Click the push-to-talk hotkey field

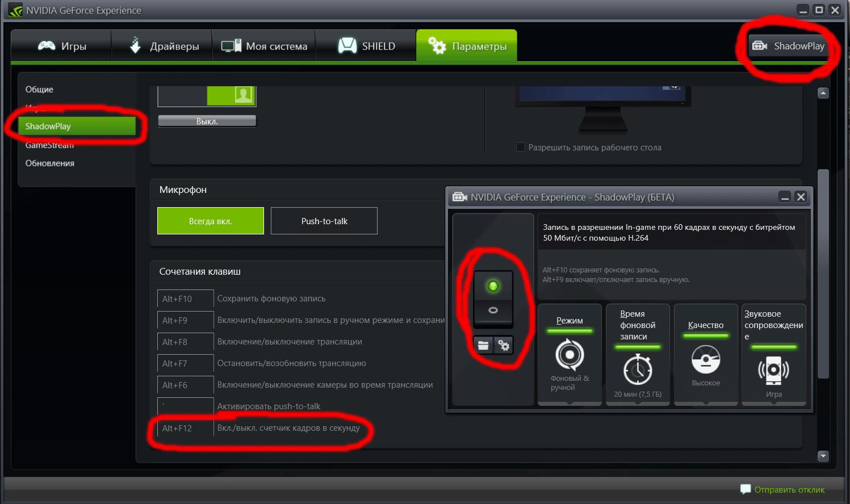[x=186, y=406]
